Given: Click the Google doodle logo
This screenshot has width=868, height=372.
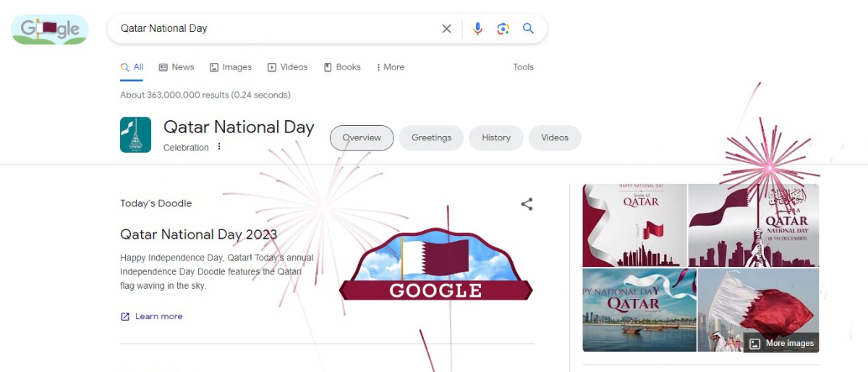Looking at the screenshot, I should coord(50,30).
